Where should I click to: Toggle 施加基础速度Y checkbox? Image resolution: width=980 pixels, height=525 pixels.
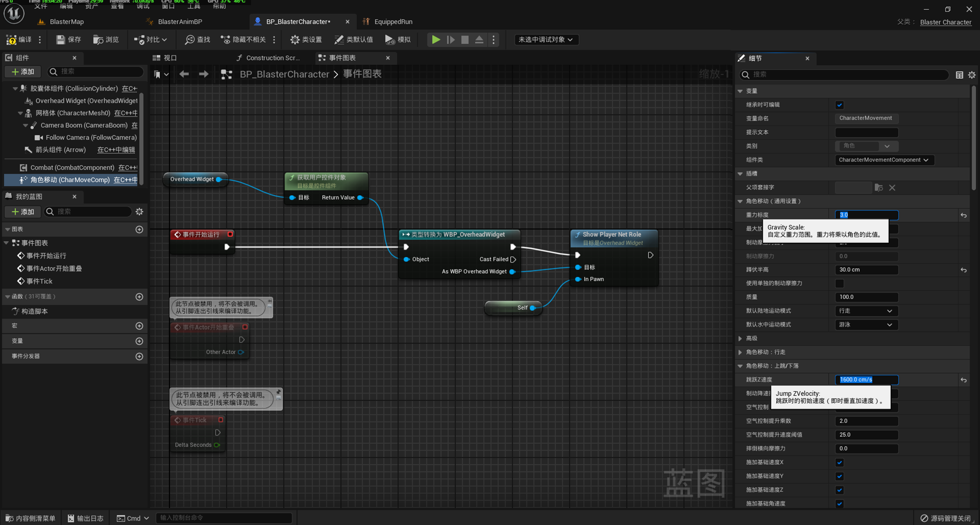point(840,476)
